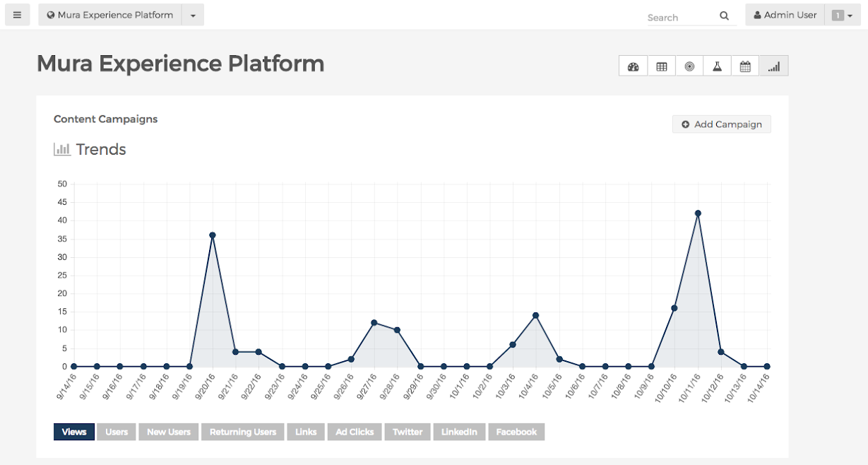Switch to the Facebook tab
868x465 pixels.
click(x=516, y=432)
